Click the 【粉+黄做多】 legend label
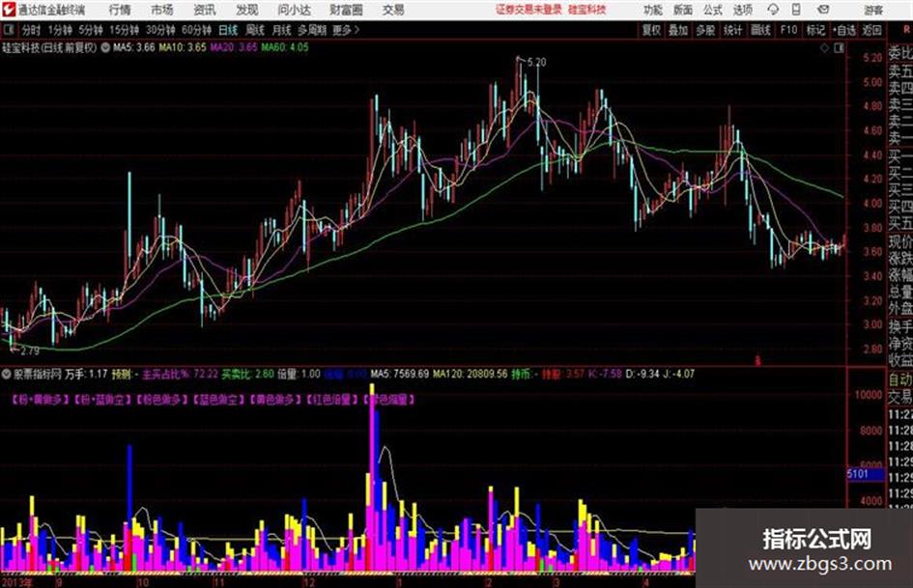The width and height of the screenshot is (913, 588). point(42,400)
